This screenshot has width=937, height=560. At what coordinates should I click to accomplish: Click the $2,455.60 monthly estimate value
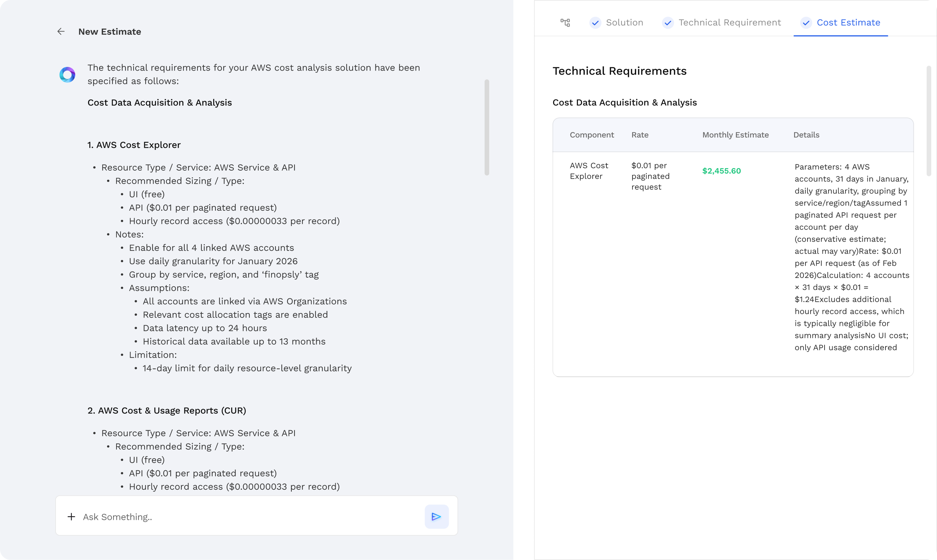721,171
